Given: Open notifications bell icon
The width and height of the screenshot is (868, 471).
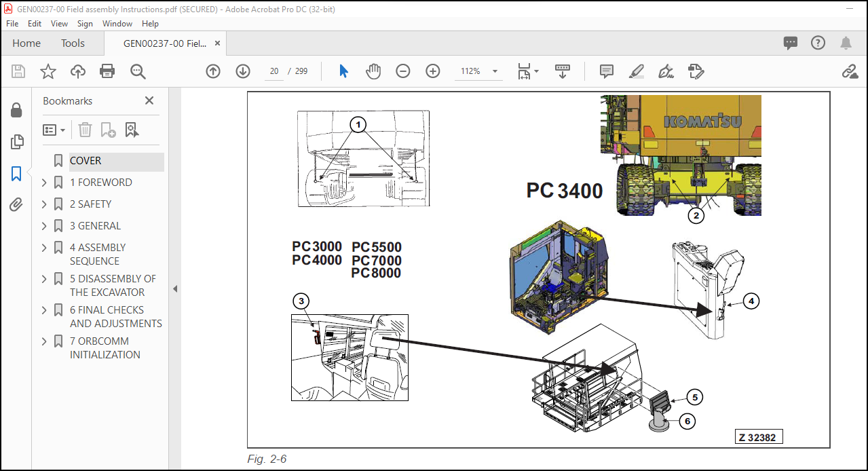Looking at the screenshot, I should coord(846,43).
